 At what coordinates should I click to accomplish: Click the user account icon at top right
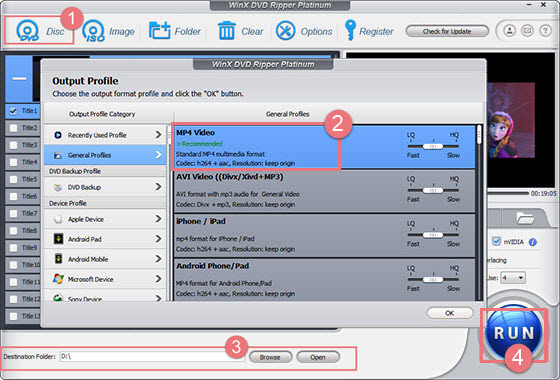(510, 31)
